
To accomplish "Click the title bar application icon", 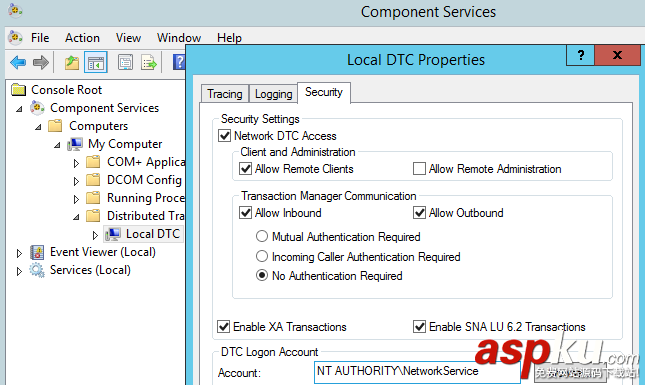I will (15, 10).
